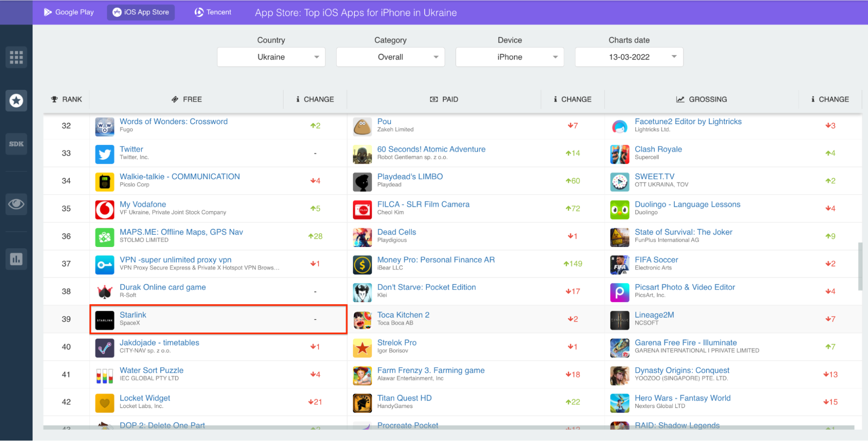Click the FILCA SLR Film Camera icon
Image resolution: width=868 pixels, height=441 pixels.
point(362,209)
